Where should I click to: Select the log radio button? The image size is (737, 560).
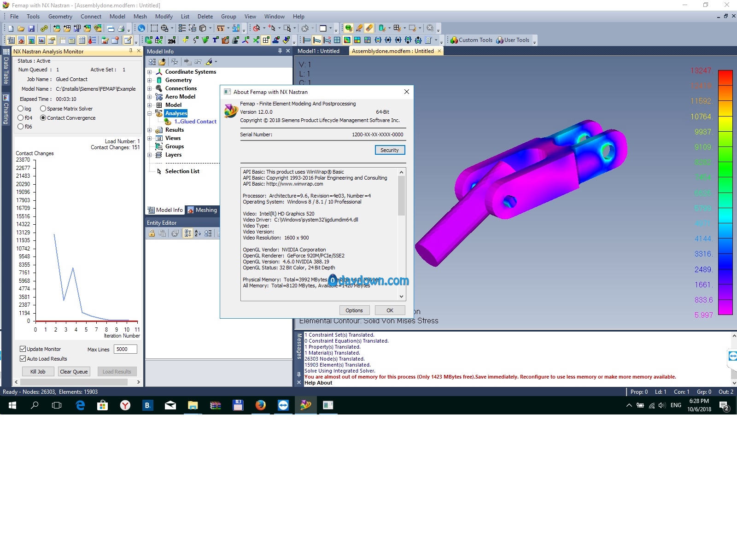tap(21, 109)
